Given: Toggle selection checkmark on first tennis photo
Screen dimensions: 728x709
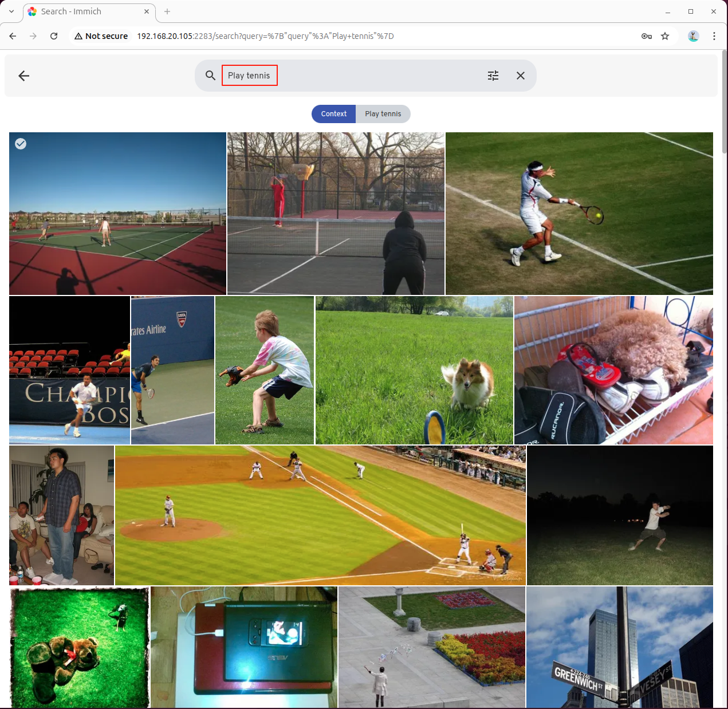Looking at the screenshot, I should (x=21, y=144).
